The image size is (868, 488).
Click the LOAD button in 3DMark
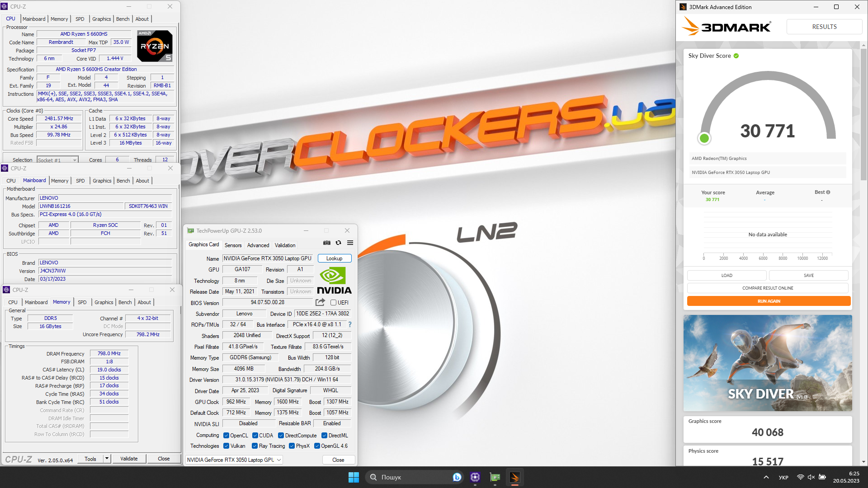click(x=727, y=275)
